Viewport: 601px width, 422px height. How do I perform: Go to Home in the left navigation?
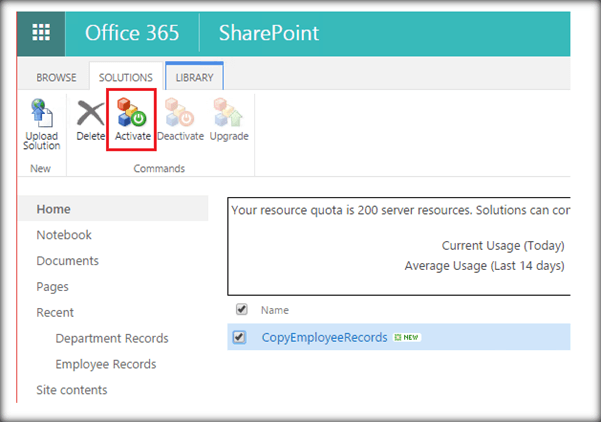[54, 209]
